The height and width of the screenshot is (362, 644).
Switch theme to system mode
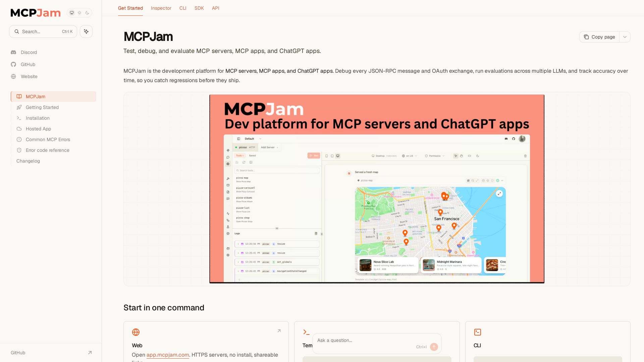[x=72, y=13]
